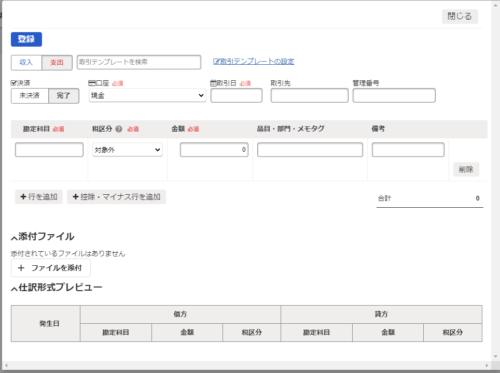Image resolution: width=500 pixels, height=373 pixels.
Task: Click the 借方 header in preview table
Action: click(x=180, y=314)
